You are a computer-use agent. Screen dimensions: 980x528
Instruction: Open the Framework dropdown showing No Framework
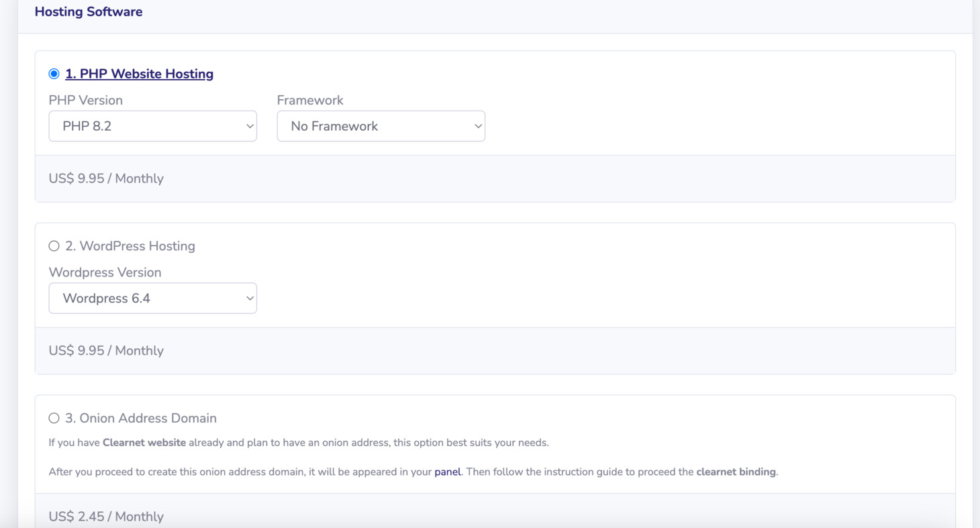pyautogui.click(x=381, y=126)
